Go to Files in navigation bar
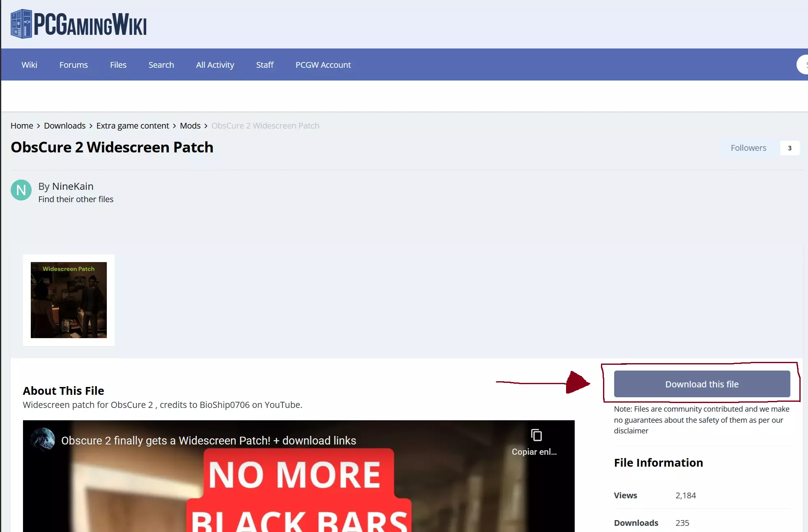808x532 pixels. [118, 65]
